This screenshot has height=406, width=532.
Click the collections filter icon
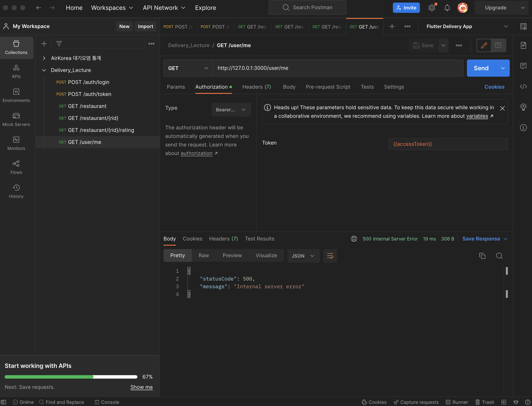[x=59, y=44]
